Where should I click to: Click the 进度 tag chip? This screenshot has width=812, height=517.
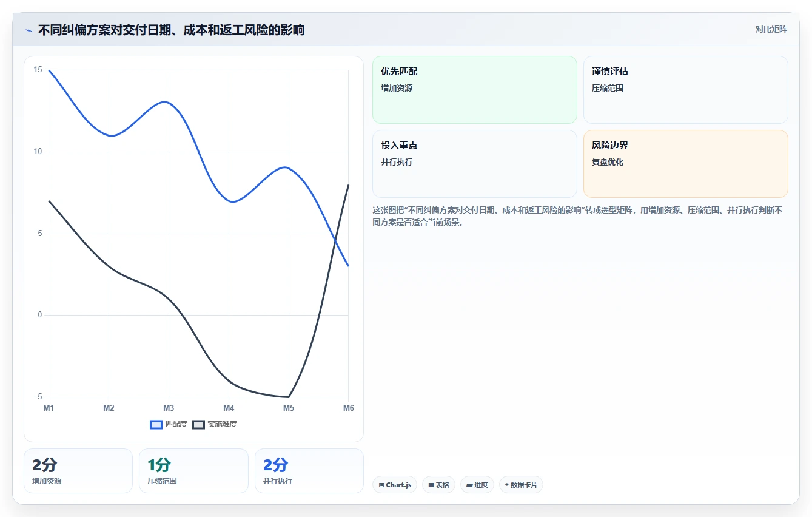pyautogui.click(x=477, y=485)
